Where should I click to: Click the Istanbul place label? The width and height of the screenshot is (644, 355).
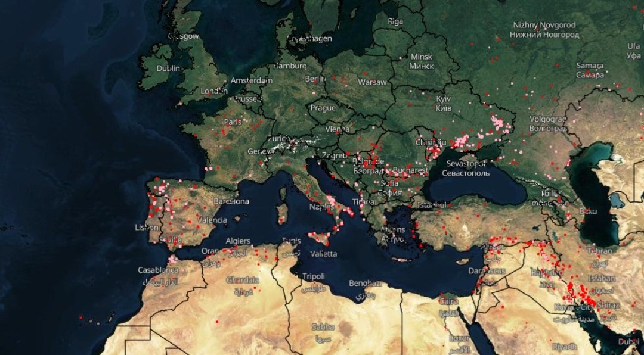click(x=431, y=205)
